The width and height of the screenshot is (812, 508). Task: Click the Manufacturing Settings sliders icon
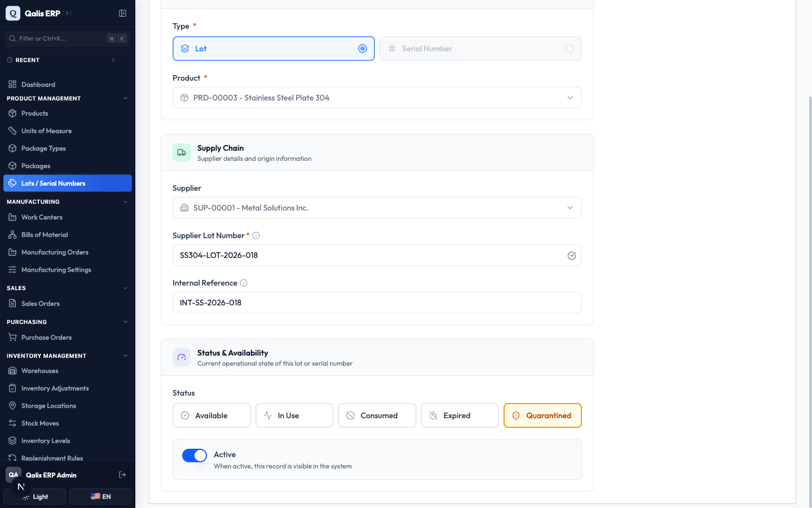point(12,269)
